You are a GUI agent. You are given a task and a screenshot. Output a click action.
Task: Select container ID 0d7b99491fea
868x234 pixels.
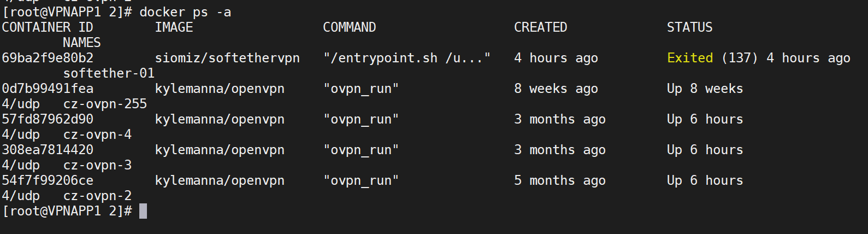coord(48,89)
